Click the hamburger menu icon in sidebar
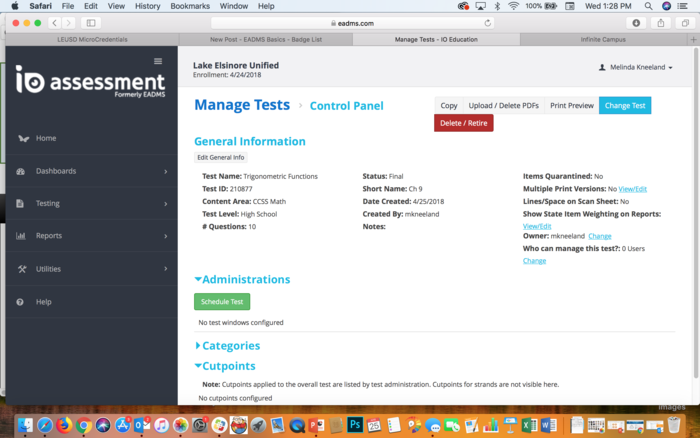 click(157, 61)
